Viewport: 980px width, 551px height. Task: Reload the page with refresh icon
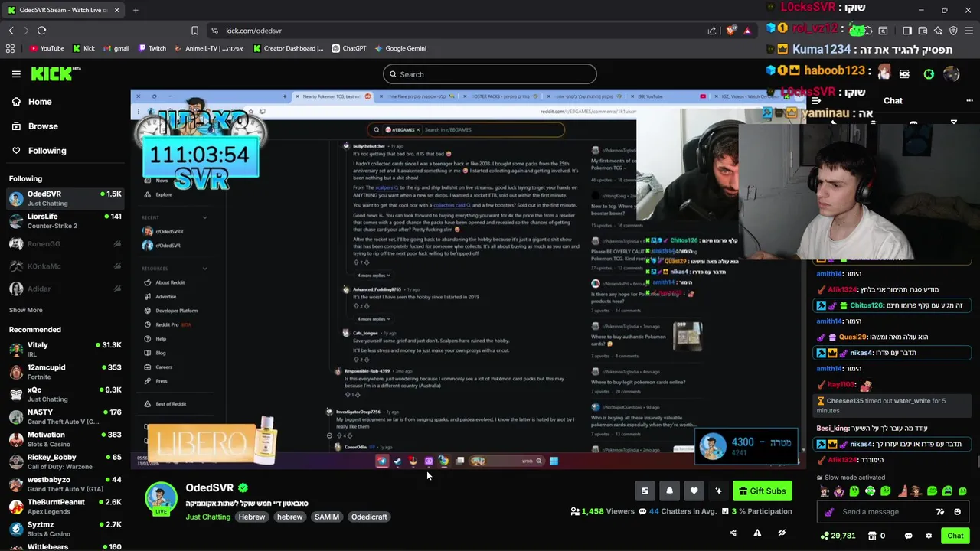click(41, 31)
